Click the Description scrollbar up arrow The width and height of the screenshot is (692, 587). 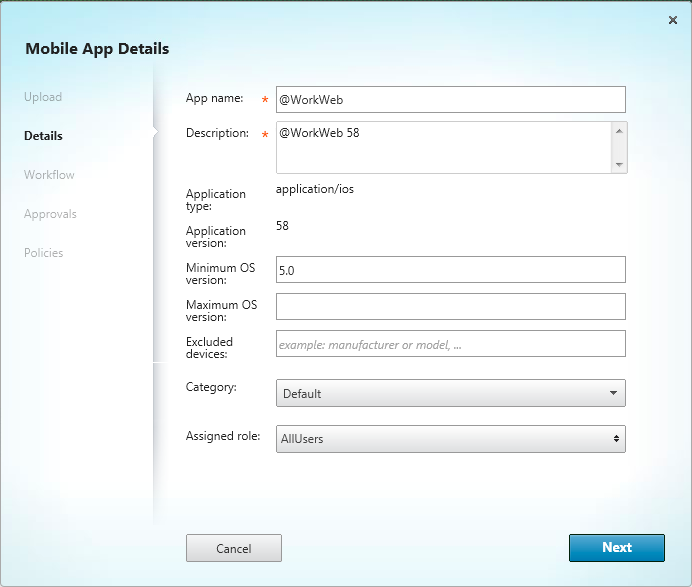(619, 131)
